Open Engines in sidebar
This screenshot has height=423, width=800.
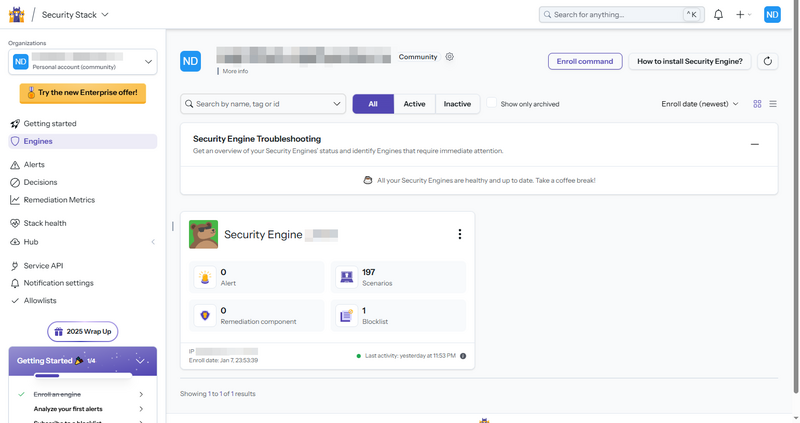83,141
